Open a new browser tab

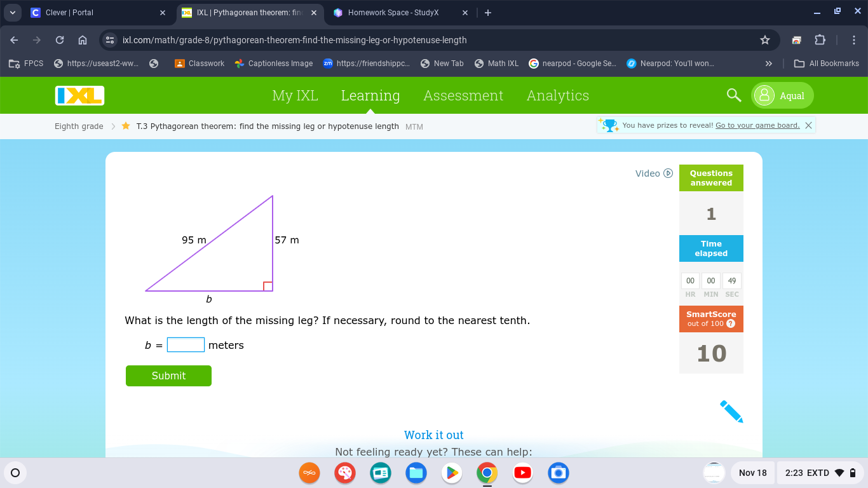[487, 13]
